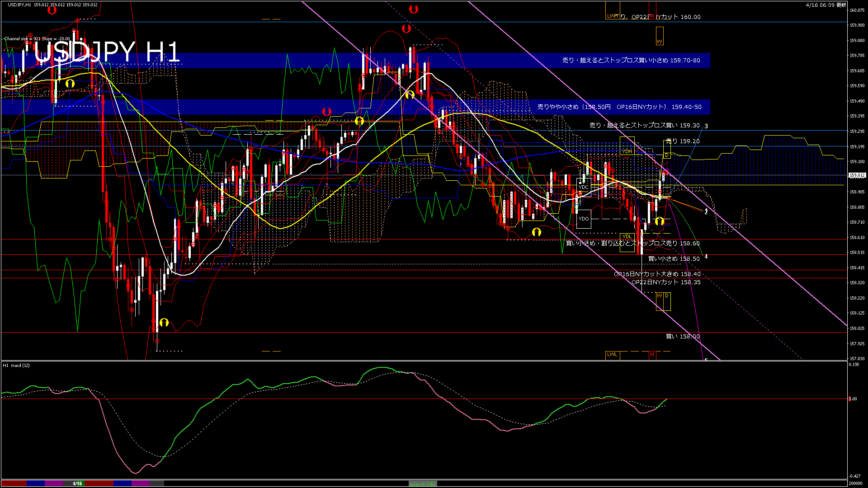This screenshot has width=868, height=488.
Task: Toggle the orange D daily marker box near YDH
Action: (x=667, y=155)
